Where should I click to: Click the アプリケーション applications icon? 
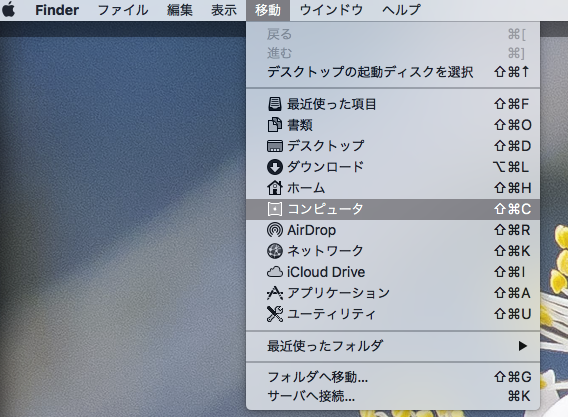click(275, 293)
